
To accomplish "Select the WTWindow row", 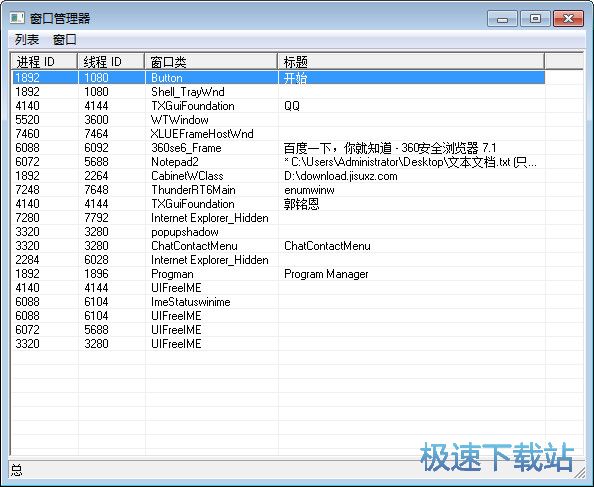I will tap(278, 120).
